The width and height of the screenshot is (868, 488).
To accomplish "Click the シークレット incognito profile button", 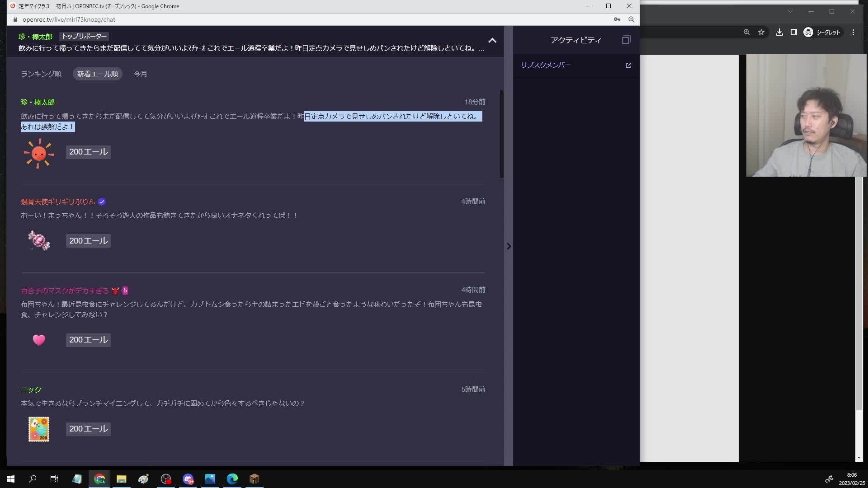I will pyautogui.click(x=822, y=32).
